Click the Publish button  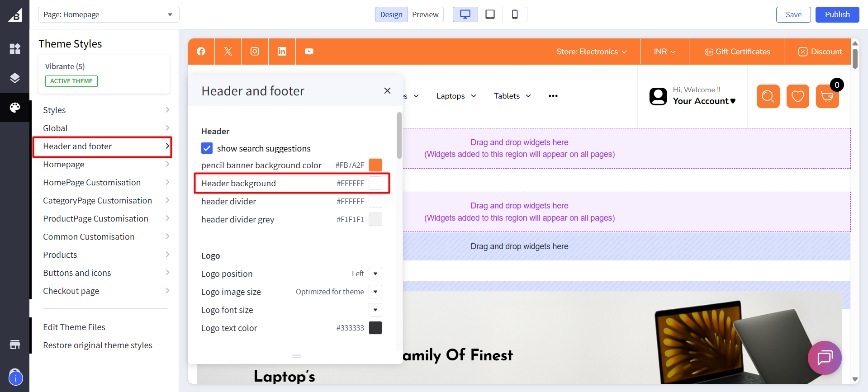[x=837, y=14]
